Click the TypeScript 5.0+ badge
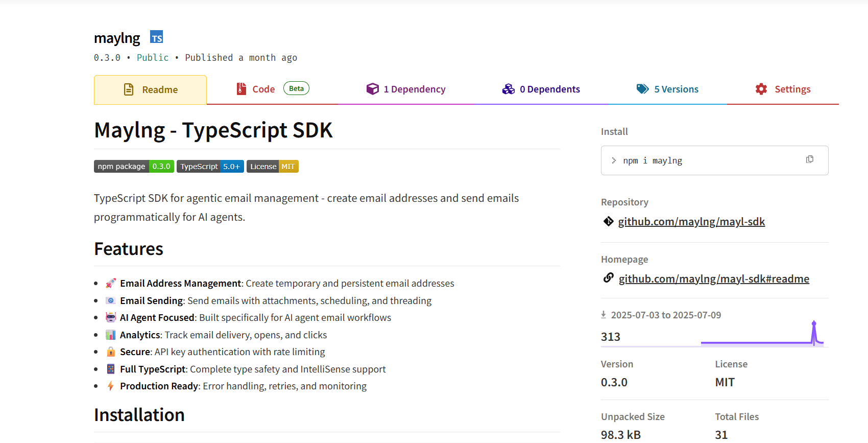Viewport: 868px width, 443px height. click(210, 167)
